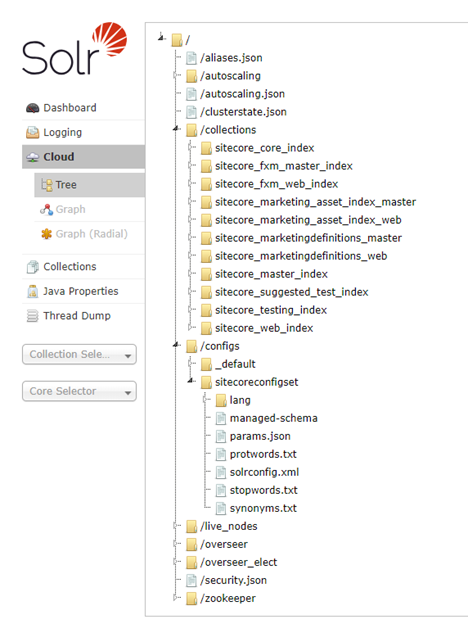Click the Logging inbox icon
Screen dimensions: 468x624
tap(33, 132)
